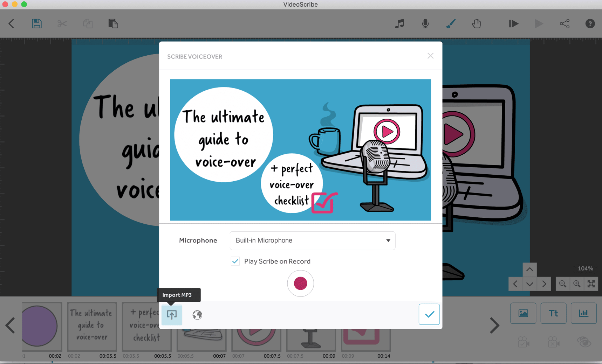Image resolution: width=602 pixels, height=364 pixels.
Task: Click the paintbrush drawing options icon
Action: pyautogui.click(x=451, y=23)
